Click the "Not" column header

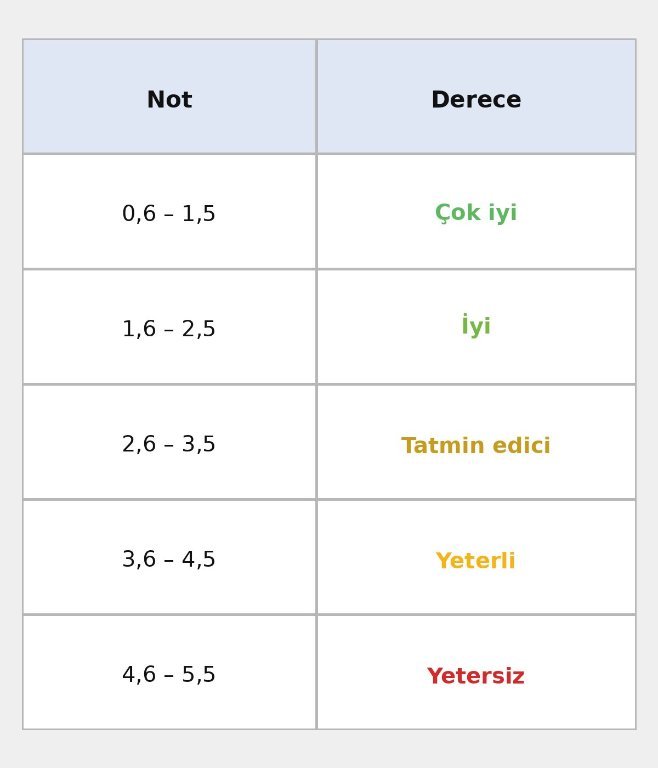169,100
